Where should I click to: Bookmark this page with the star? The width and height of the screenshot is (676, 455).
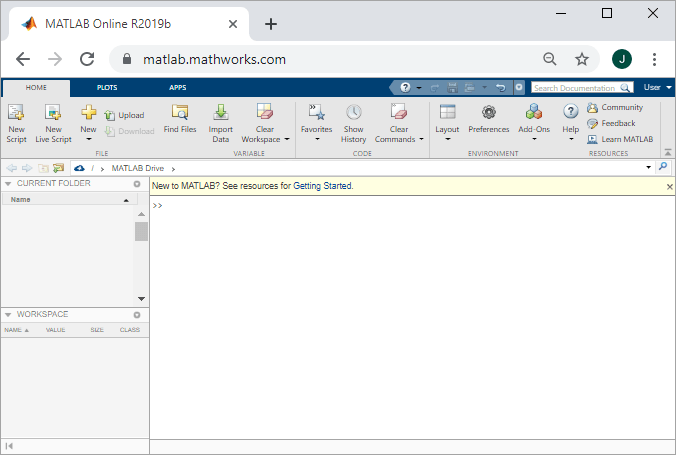[x=582, y=59]
